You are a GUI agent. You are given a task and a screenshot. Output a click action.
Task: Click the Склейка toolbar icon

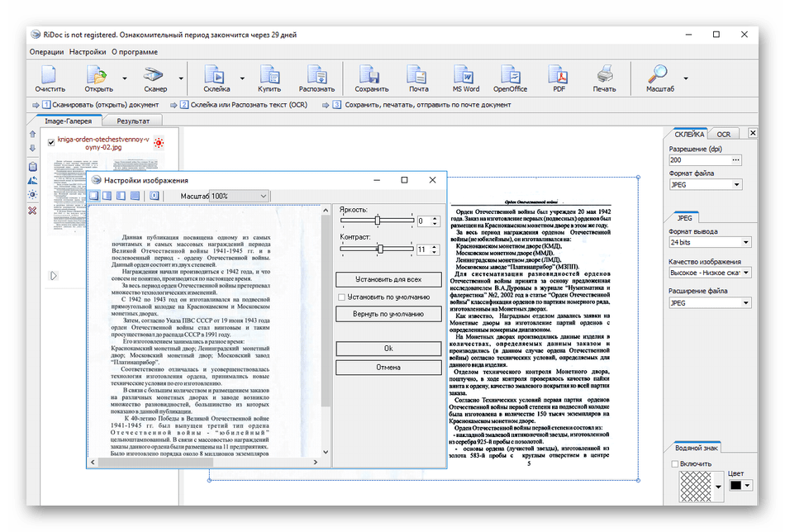coord(216,79)
